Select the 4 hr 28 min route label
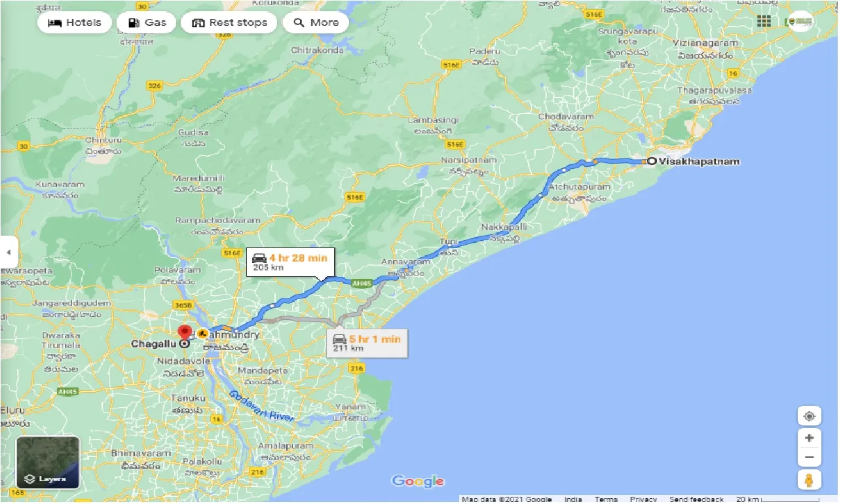The height and width of the screenshot is (504, 841). click(291, 262)
